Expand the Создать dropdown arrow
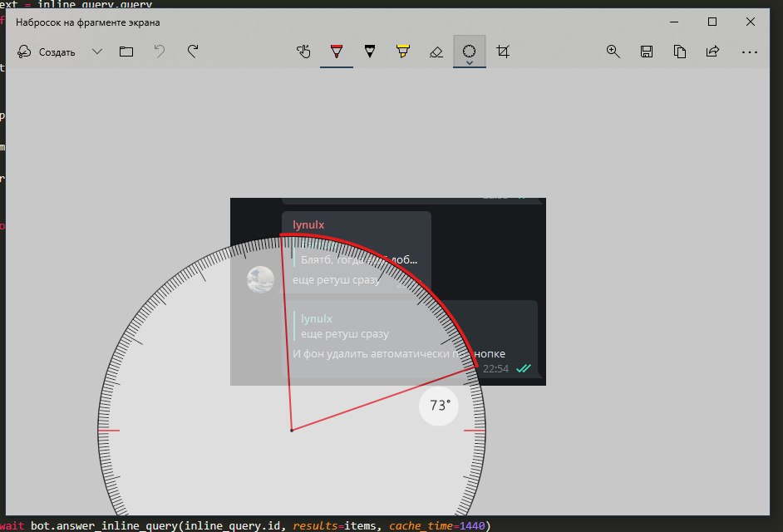 [x=97, y=52]
